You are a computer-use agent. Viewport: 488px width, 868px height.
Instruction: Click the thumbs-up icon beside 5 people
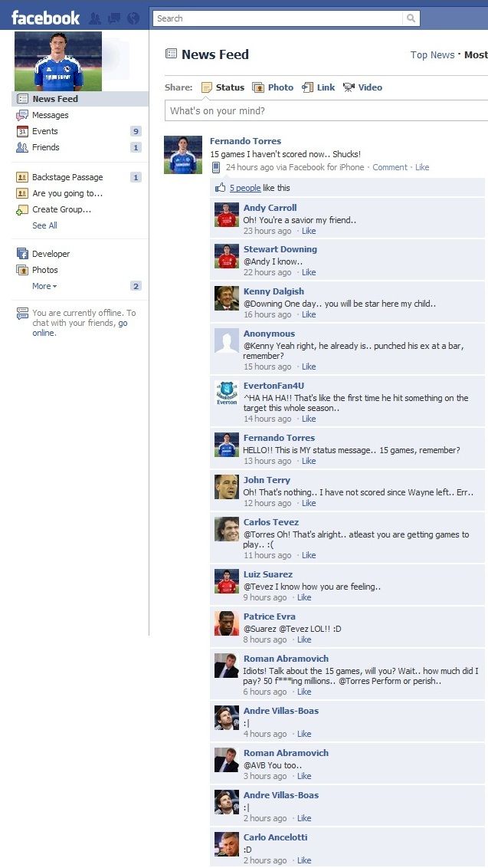(221, 188)
